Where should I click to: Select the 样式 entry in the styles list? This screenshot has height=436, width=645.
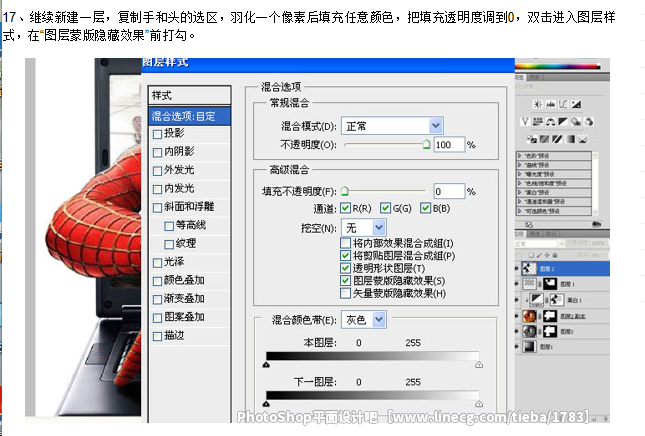click(190, 95)
